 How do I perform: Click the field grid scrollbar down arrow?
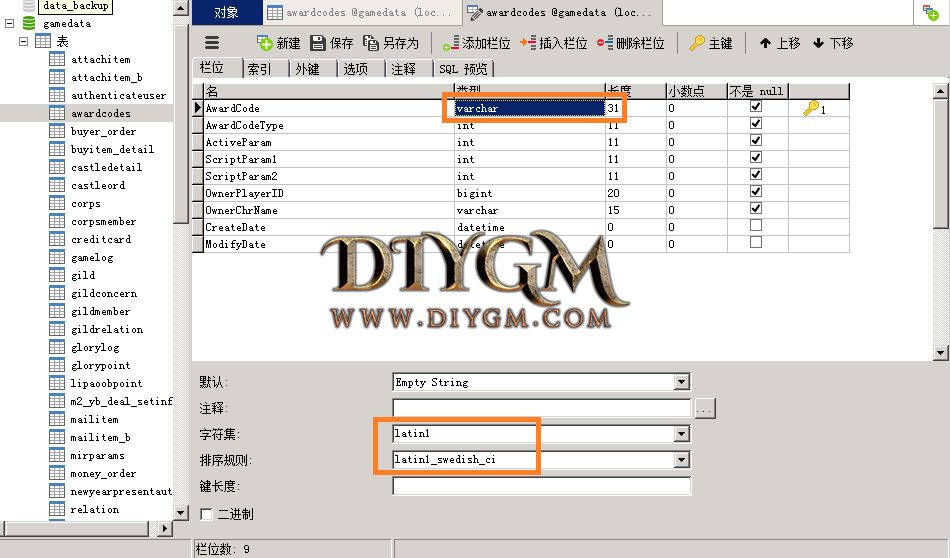click(940, 353)
